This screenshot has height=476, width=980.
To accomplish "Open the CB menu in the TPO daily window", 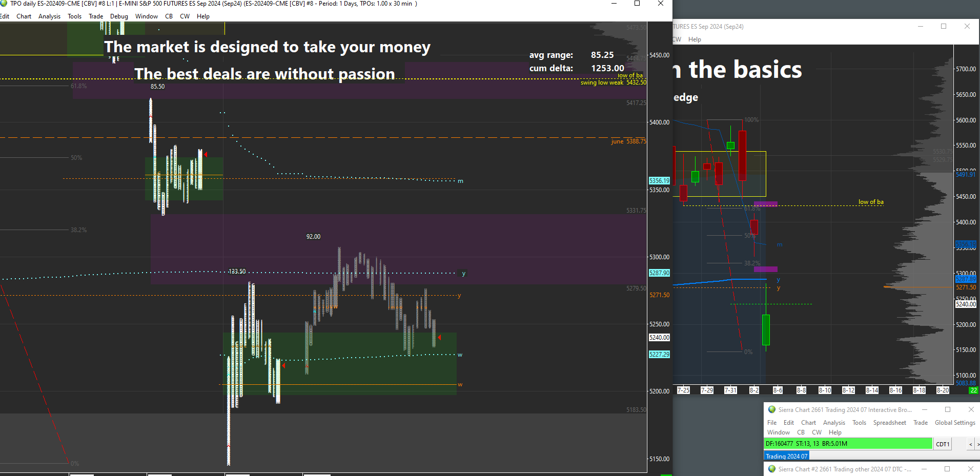I will click(169, 16).
